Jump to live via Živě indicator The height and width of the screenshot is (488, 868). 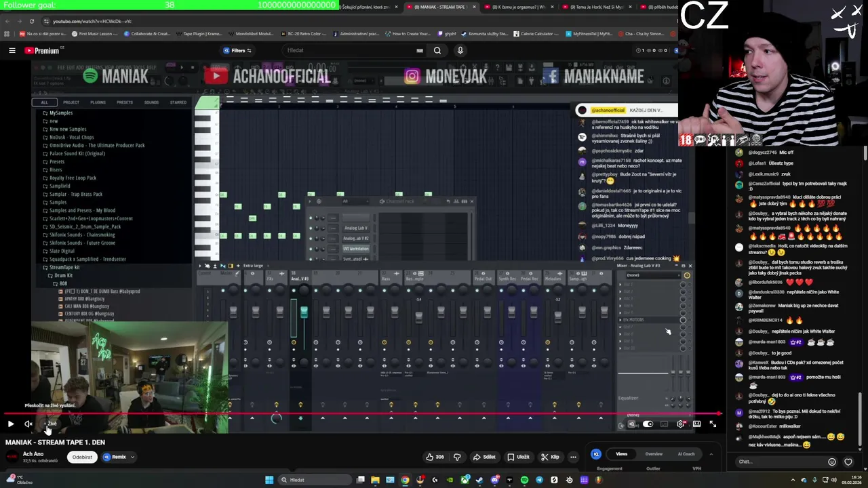[52, 424]
